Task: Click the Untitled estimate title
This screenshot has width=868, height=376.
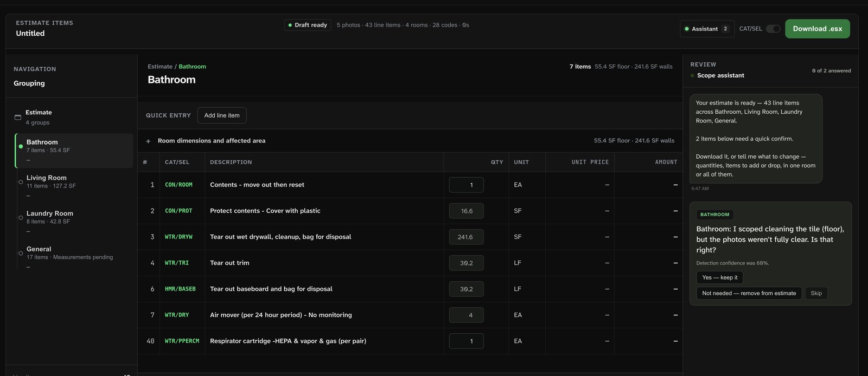Action: pyautogui.click(x=30, y=33)
